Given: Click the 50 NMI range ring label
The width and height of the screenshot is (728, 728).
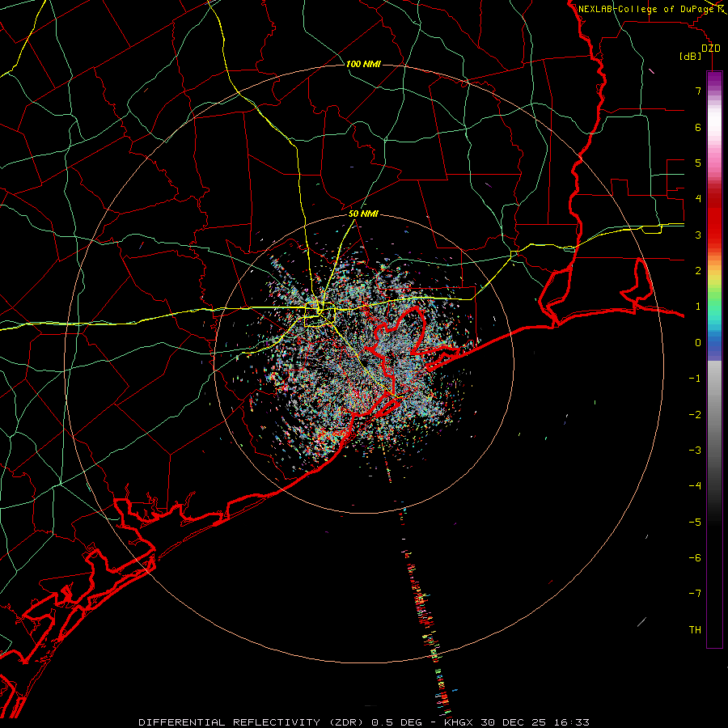Looking at the screenshot, I should pyautogui.click(x=363, y=214).
